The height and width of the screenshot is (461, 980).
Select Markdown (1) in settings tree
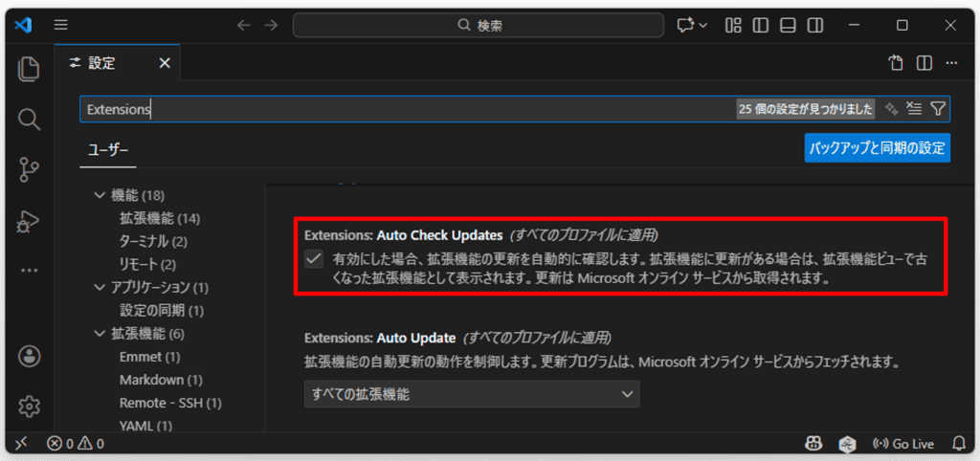pyautogui.click(x=161, y=380)
